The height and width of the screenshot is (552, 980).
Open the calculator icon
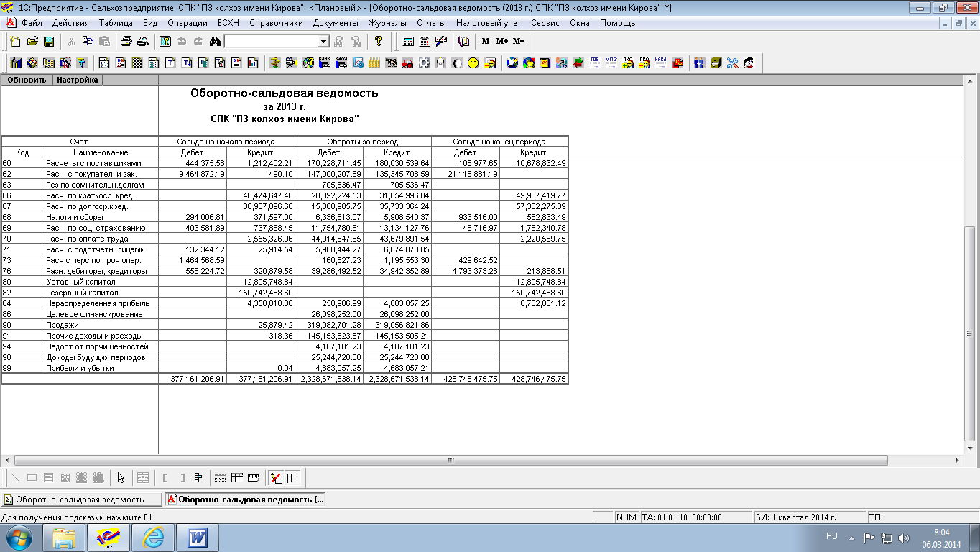(408, 42)
